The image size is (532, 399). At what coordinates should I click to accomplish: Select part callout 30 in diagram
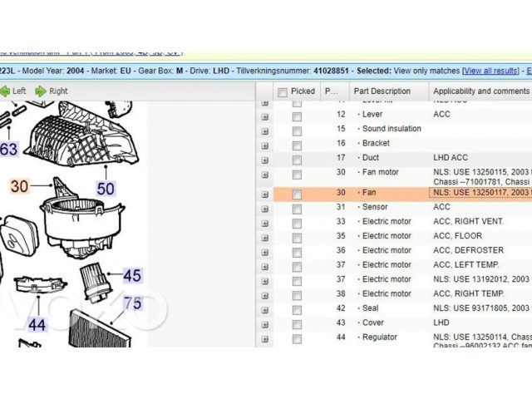point(19,187)
